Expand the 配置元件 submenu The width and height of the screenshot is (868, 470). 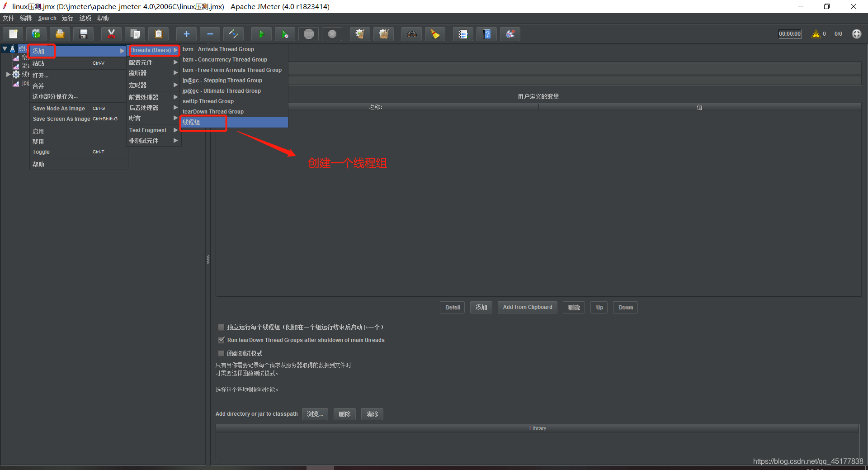(x=153, y=62)
